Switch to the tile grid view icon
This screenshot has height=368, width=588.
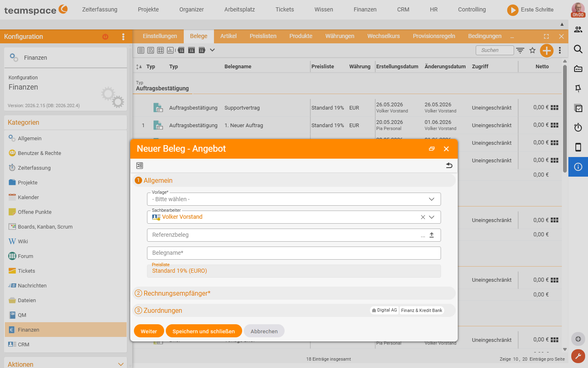tap(160, 50)
